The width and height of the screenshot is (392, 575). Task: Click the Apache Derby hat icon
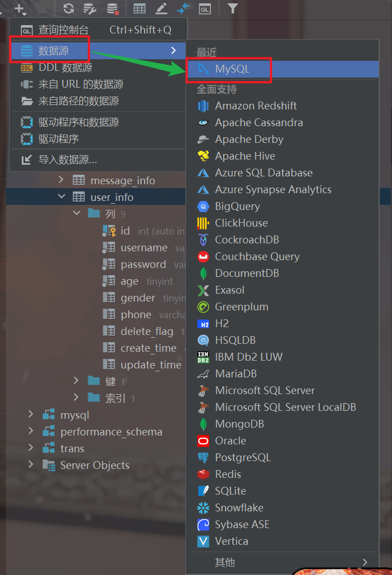[203, 140]
